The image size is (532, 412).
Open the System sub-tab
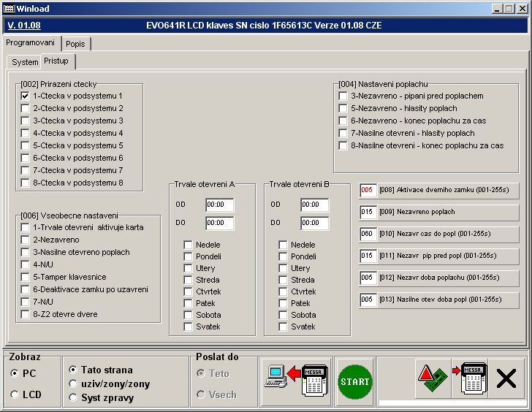[24, 62]
